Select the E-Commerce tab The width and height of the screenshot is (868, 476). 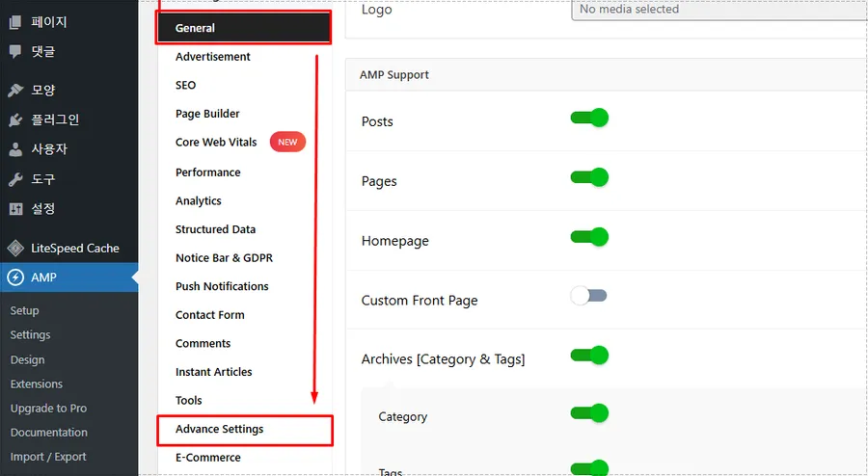click(x=208, y=458)
